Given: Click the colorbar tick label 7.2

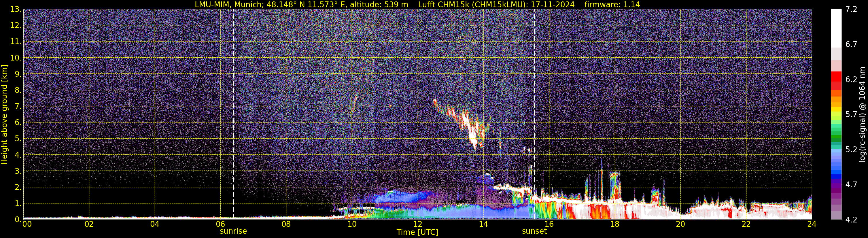Looking at the screenshot, I should point(851,9).
